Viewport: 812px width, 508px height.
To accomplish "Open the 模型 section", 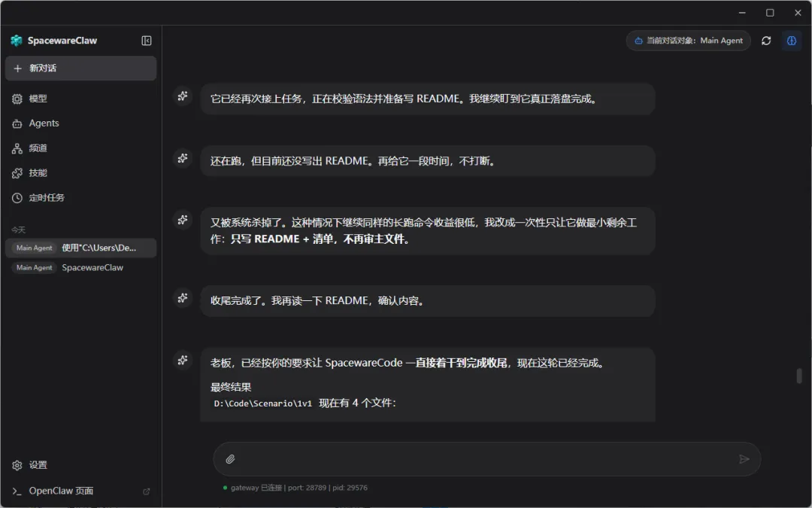I will pos(80,99).
